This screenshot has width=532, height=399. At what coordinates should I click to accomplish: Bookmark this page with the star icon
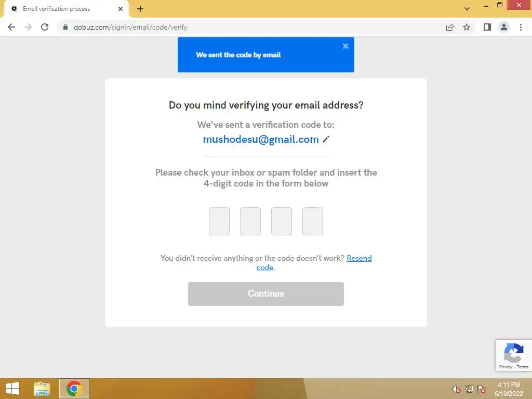point(467,27)
